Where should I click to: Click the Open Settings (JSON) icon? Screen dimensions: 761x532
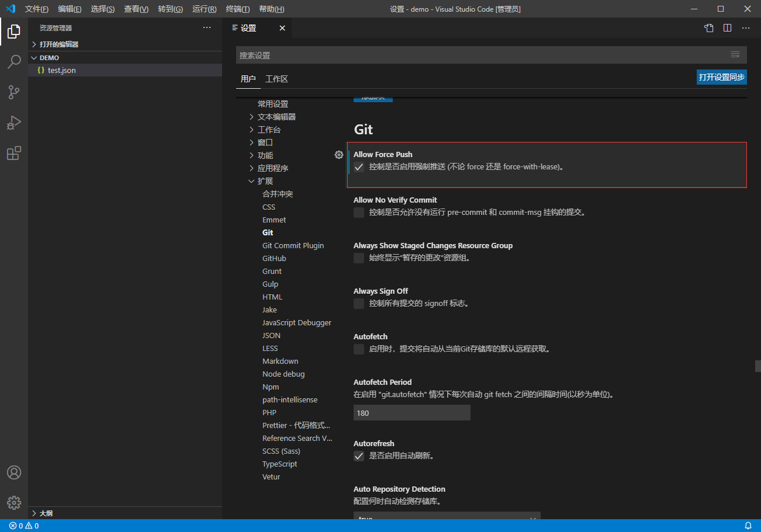tap(708, 27)
